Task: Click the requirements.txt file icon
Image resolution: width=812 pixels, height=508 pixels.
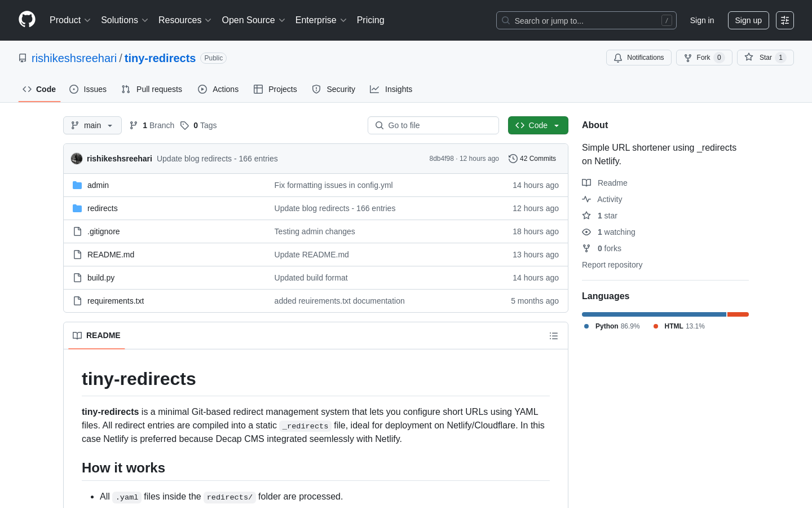Action: pos(77,301)
